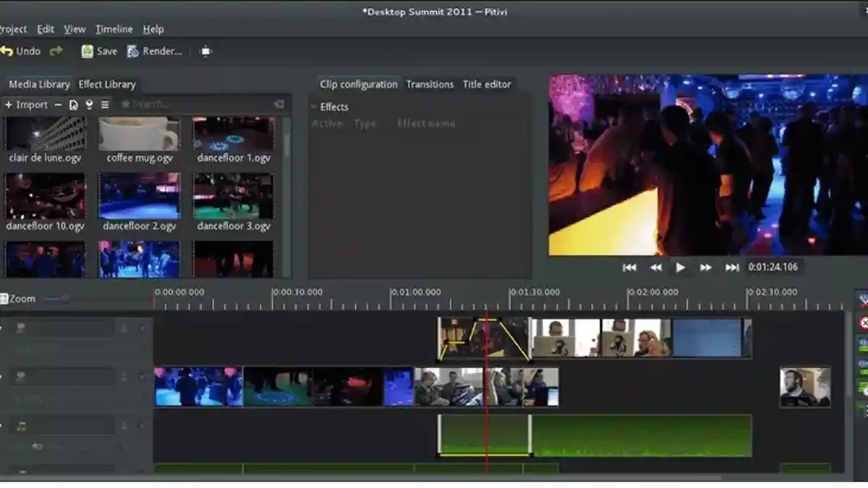Click the rewind button in viewer
The height and width of the screenshot is (488, 868).
pos(655,267)
